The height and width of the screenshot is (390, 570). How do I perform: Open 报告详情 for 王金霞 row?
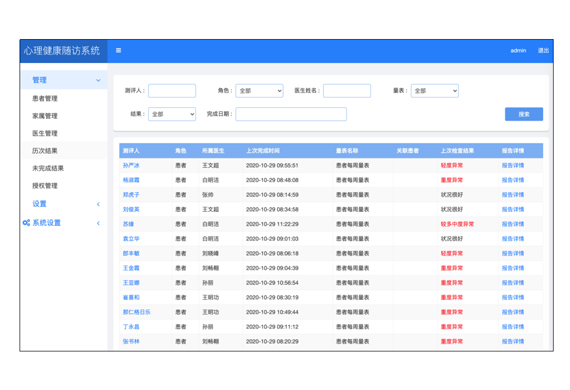[513, 268]
